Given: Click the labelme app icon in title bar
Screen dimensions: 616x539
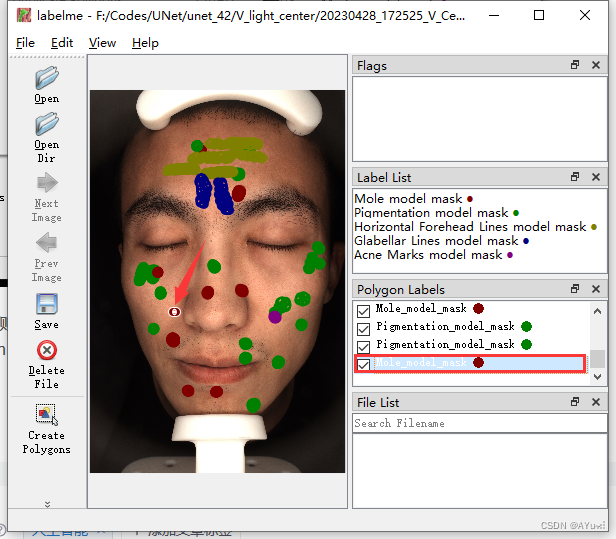Looking at the screenshot, I should [x=24, y=15].
